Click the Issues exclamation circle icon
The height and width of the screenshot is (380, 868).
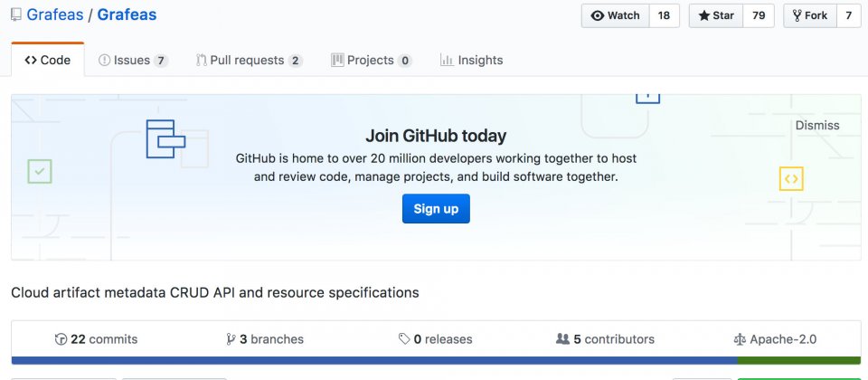pyautogui.click(x=104, y=60)
